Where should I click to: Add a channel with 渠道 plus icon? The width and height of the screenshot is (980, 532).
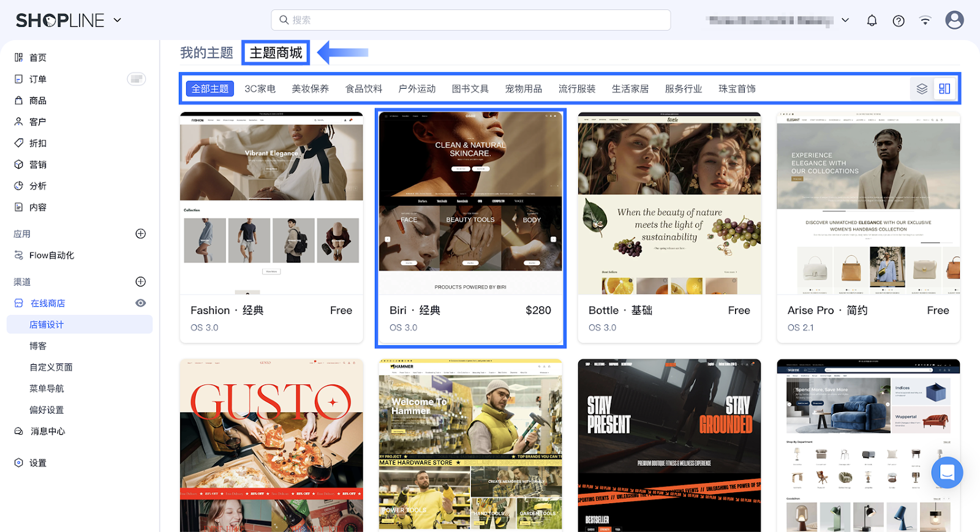[141, 282]
